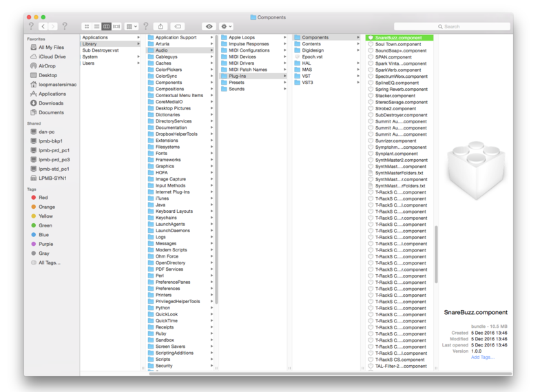The width and height of the screenshot is (551, 392).
Task: Open the Action gear dropdown menu
Action: [x=227, y=26]
